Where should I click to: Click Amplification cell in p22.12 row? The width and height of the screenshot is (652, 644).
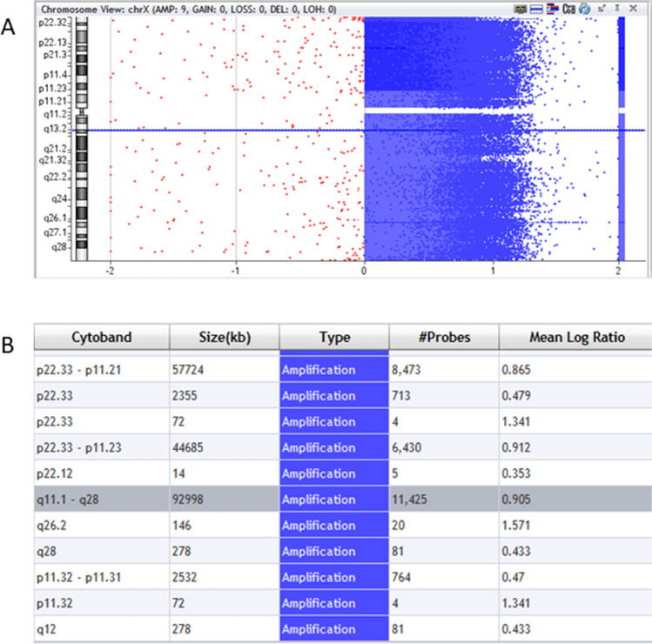(334, 473)
